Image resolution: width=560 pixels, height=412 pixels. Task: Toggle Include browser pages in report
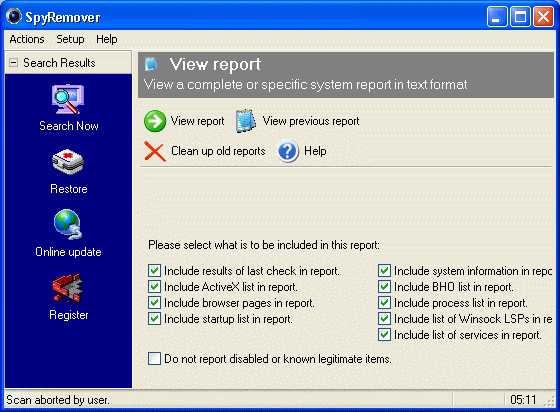(154, 303)
